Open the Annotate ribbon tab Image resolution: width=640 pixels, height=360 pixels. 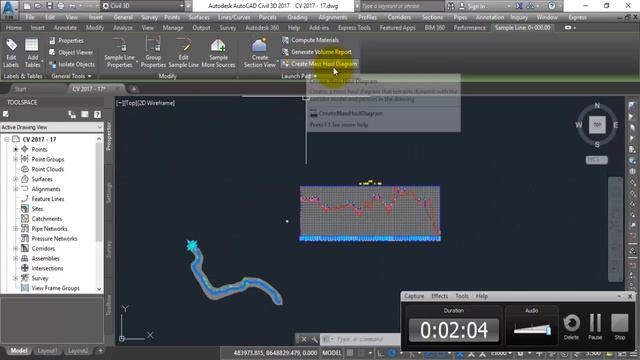[x=65, y=28]
